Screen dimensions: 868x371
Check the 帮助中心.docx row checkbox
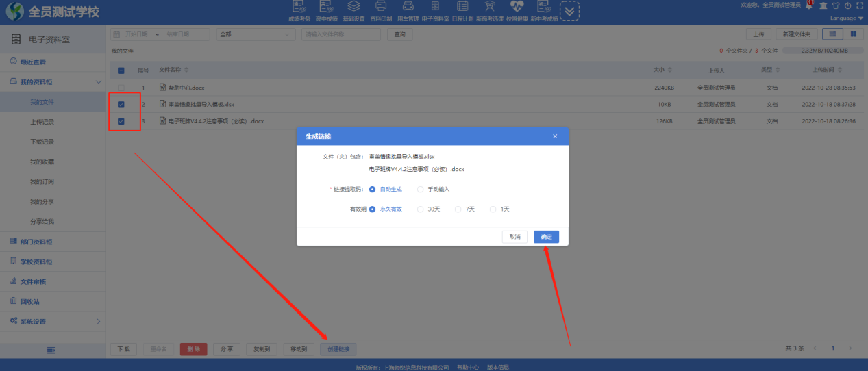click(x=121, y=88)
